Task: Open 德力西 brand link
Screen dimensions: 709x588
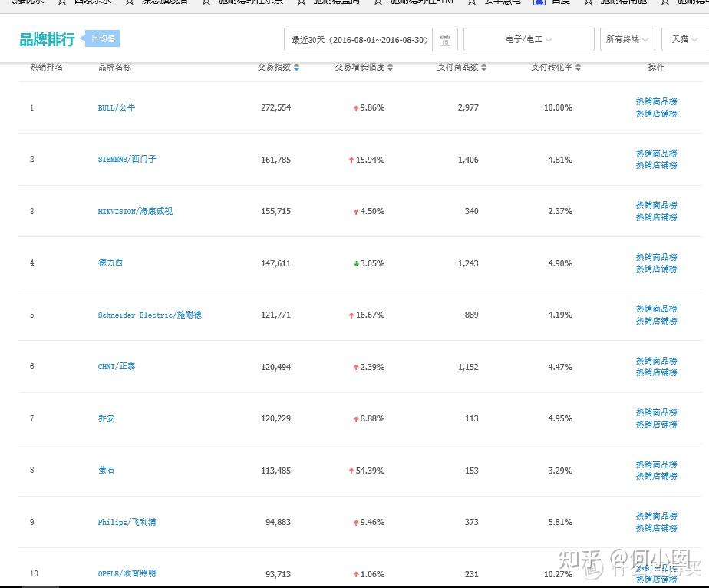Action: click(x=110, y=263)
